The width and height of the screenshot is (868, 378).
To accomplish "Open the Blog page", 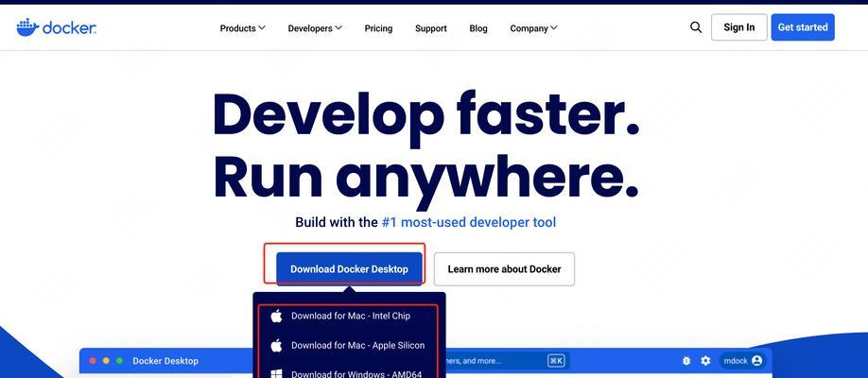I will click(478, 28).
